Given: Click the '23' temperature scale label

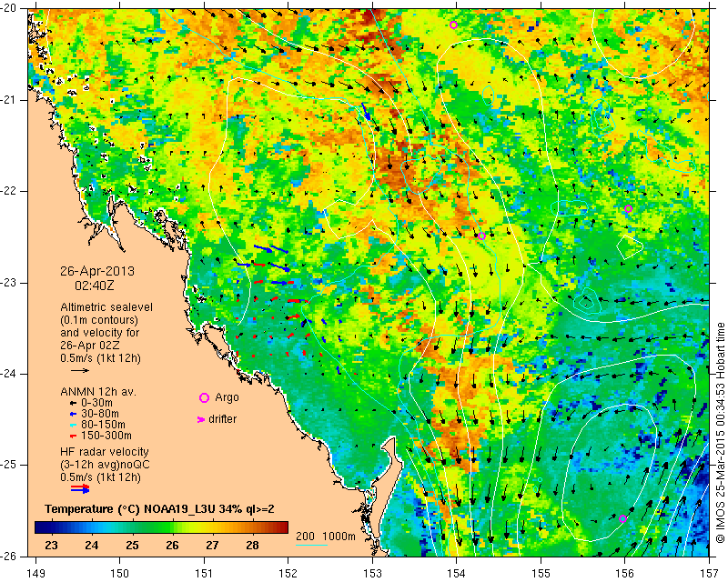Looking at the screenshot, I should click(52, 545).
